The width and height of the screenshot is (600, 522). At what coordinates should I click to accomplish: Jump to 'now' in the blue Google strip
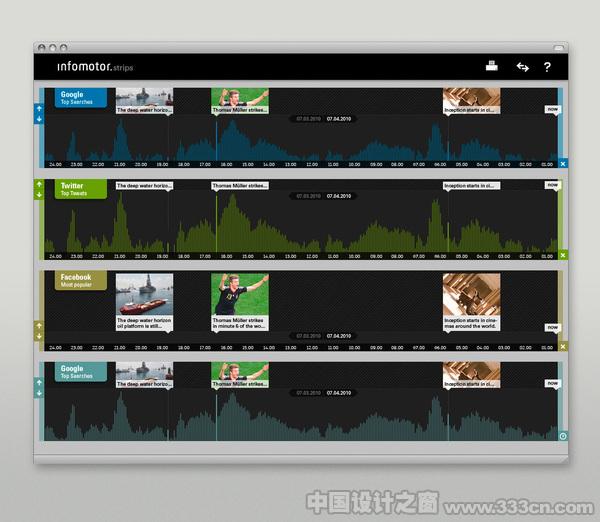(553, 109)
